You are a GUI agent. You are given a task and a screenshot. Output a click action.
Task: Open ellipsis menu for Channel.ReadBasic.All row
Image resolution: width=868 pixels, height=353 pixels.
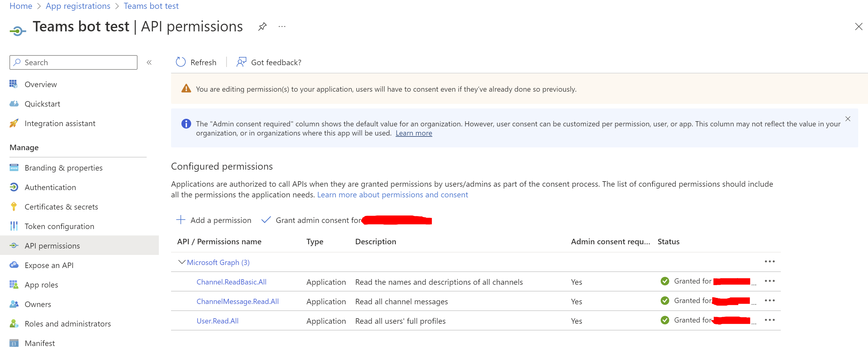point(769,281)
